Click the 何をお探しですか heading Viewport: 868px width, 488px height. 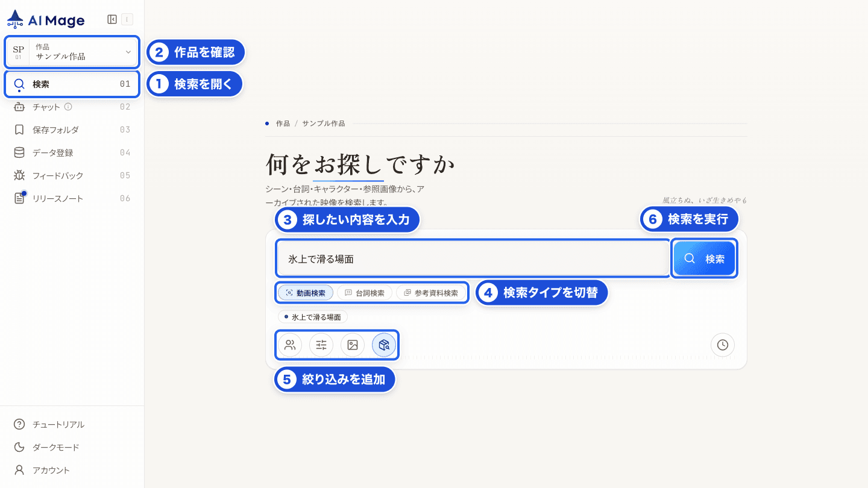[360, 164]
